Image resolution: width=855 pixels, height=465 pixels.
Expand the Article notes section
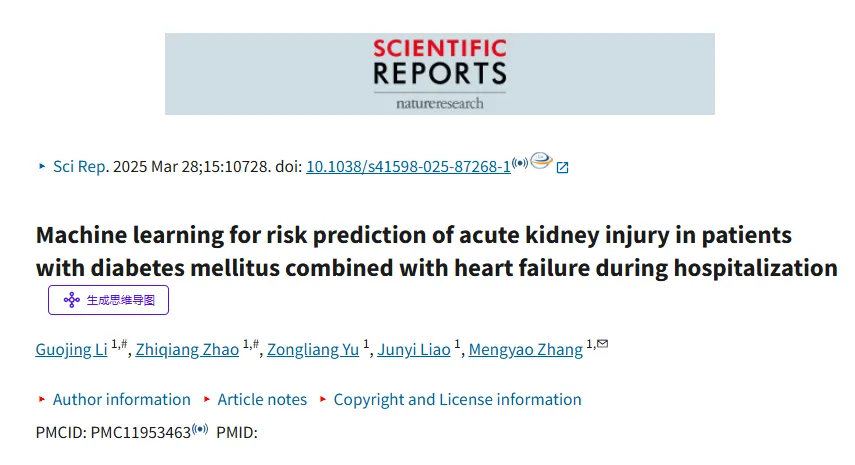(x=262, y=400)
